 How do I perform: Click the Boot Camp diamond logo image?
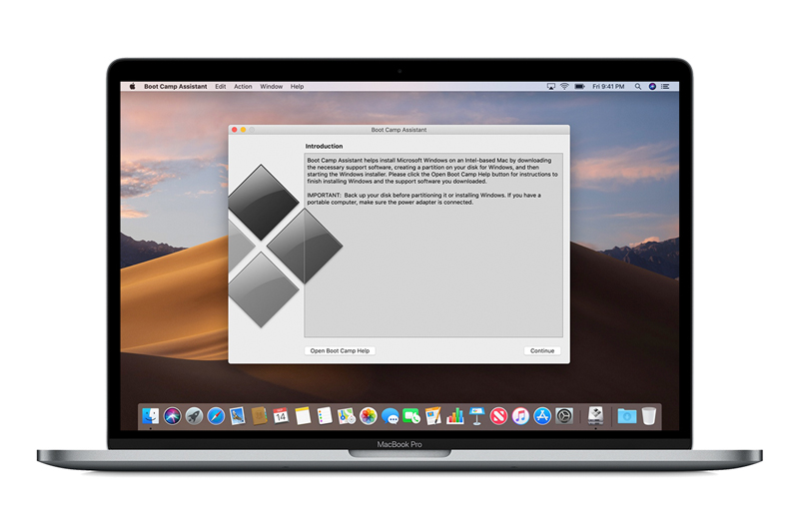286,246
